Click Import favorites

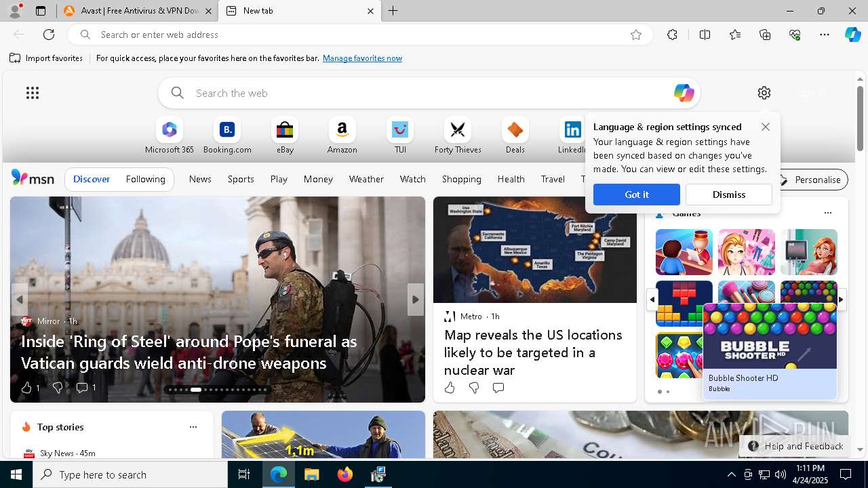(46, 58)
